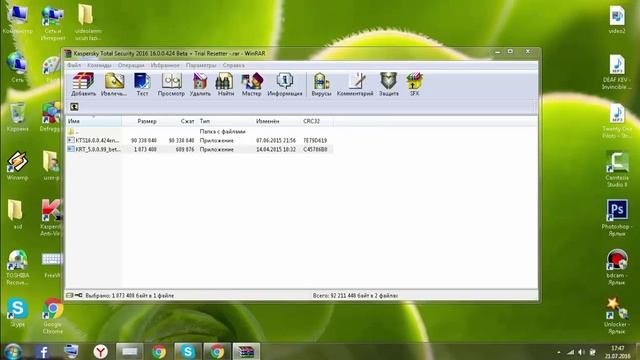Click the Facebook icon on the taskbar

[x=42, y=351]
